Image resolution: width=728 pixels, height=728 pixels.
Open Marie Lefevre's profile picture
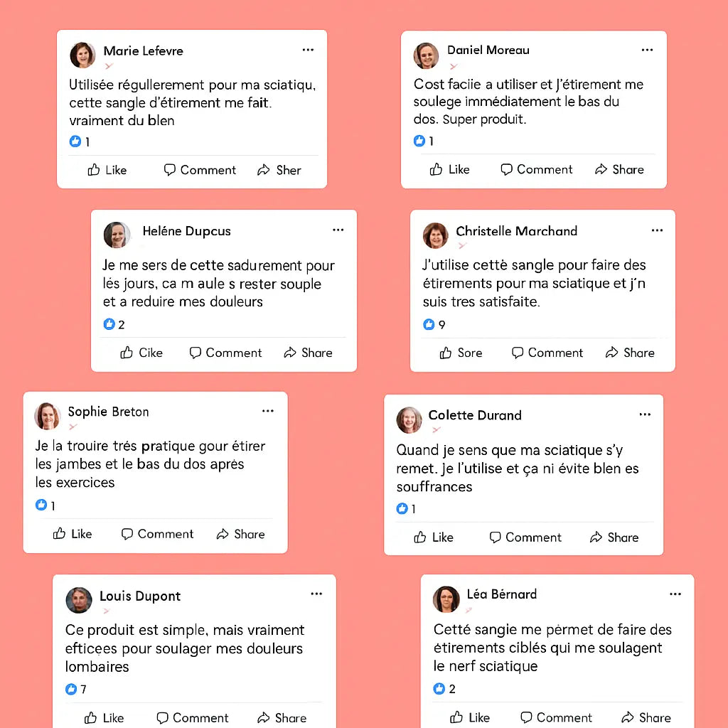point(82,55)
